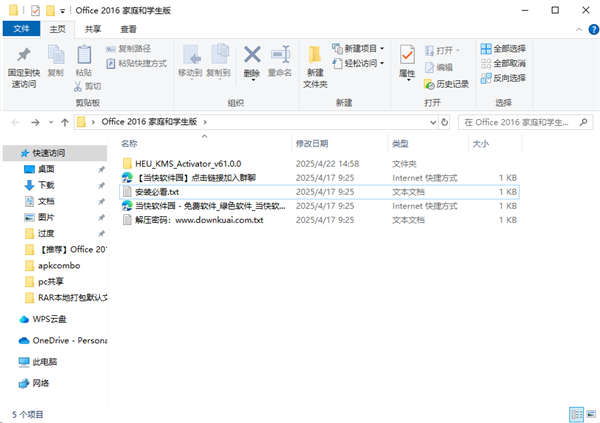Expand the Open (打开) dropdown arrow
Image resolution: width=600 pixels, height=423 pixels.
pyautogui.click(x=458, y=51)
